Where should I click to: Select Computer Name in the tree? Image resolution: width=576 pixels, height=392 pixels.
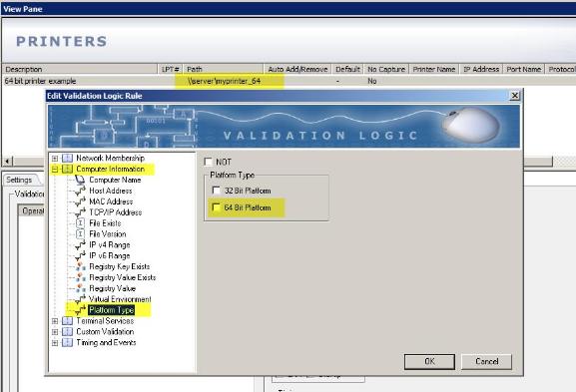pyautogui.click(x=115, y=180)
